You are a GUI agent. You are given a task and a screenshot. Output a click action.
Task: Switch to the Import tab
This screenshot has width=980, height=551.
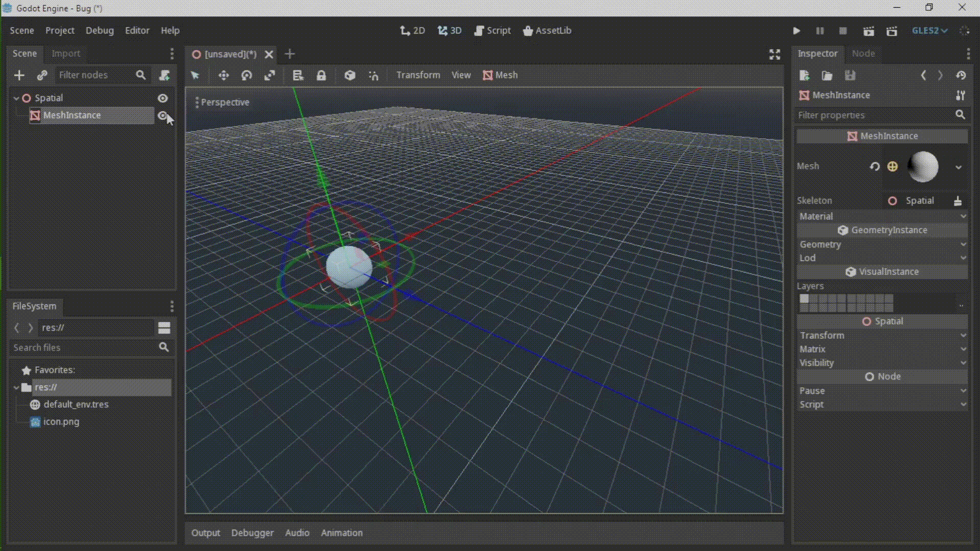pos(66,53)
